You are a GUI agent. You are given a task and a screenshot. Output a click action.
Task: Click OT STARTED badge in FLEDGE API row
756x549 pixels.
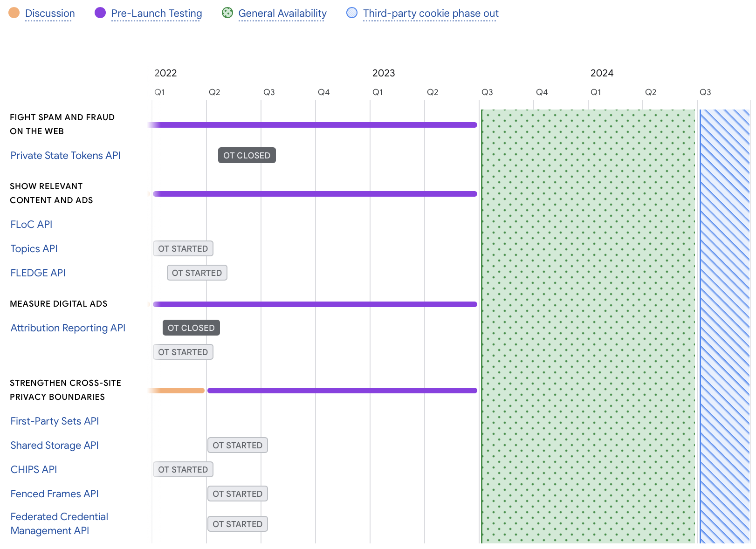pos(197,273)
